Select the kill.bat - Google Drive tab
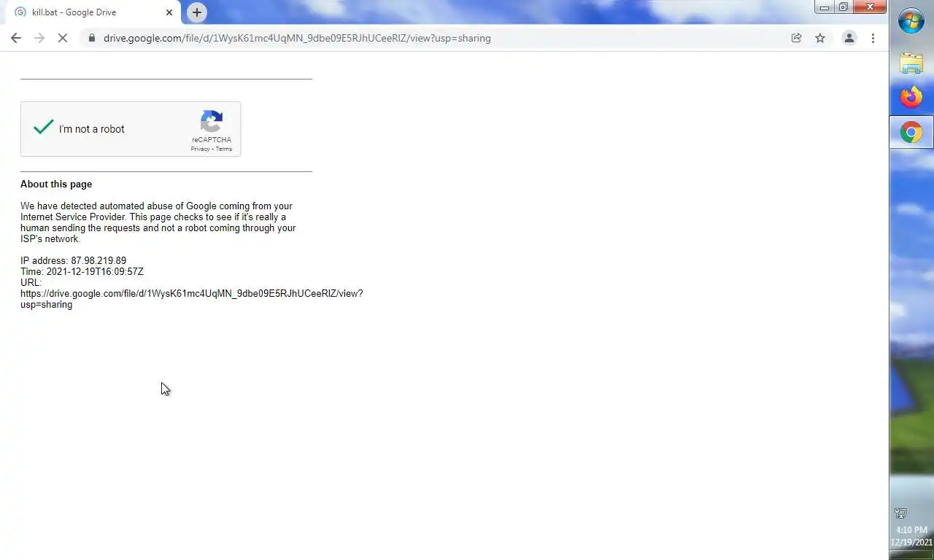 [93, 12]
